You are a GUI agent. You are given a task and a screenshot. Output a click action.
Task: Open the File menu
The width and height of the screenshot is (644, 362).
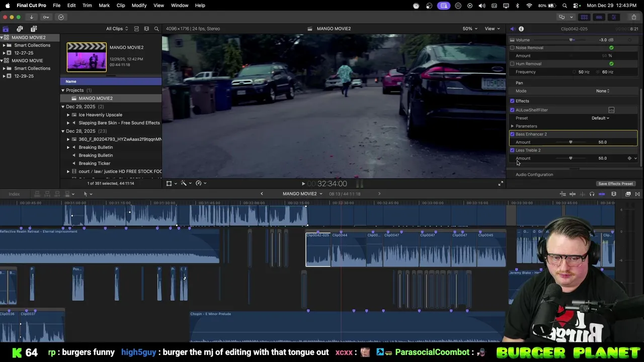coord(57,6)
